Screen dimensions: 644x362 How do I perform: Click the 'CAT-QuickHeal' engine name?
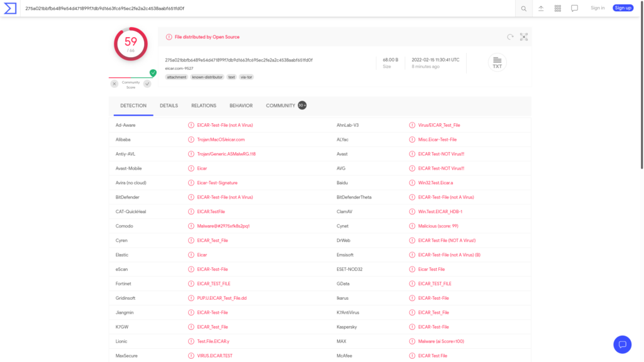pyautogui.click(x=131, y=212)
